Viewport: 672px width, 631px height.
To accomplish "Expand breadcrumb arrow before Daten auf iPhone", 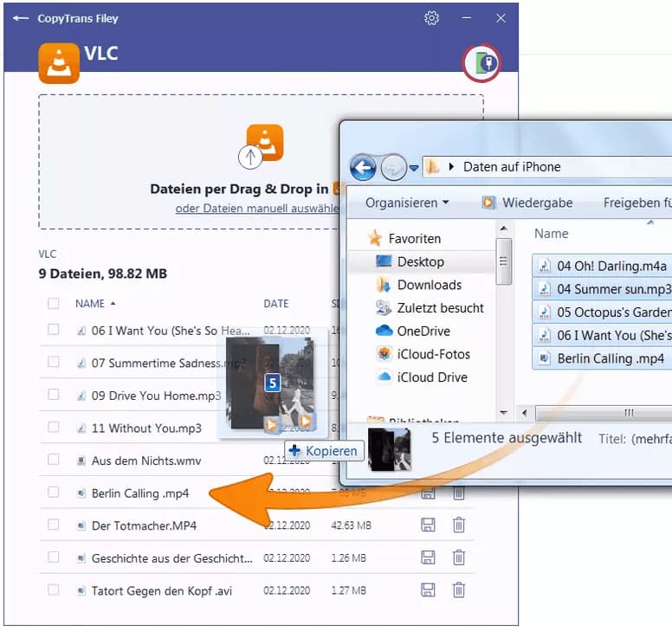I will click(x=451, y=167).
